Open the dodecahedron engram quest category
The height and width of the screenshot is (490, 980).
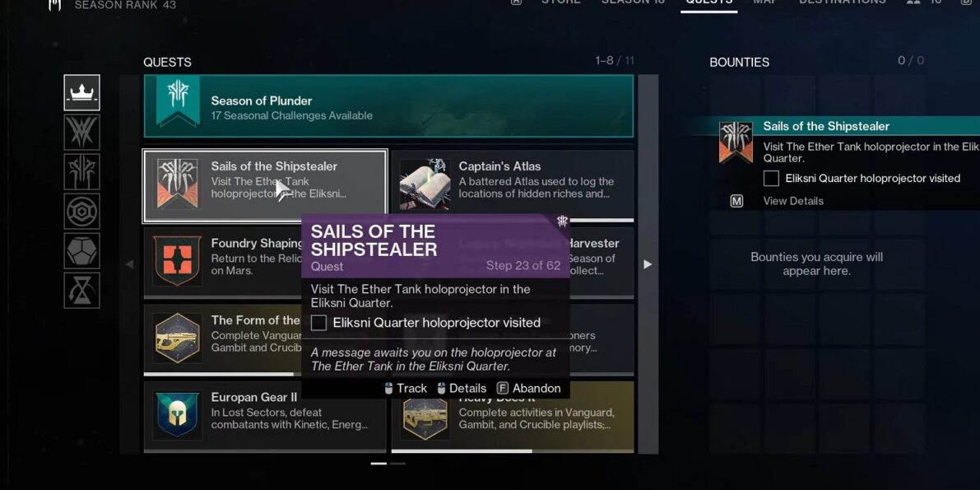point(82,251)
